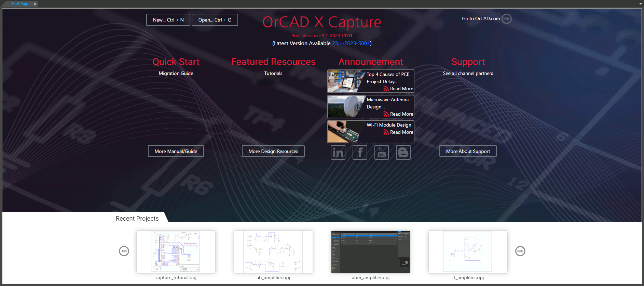644x286 pixels.
Task: Open the Tutorials link
Action: pyautogui.click(x=273, y=73)
